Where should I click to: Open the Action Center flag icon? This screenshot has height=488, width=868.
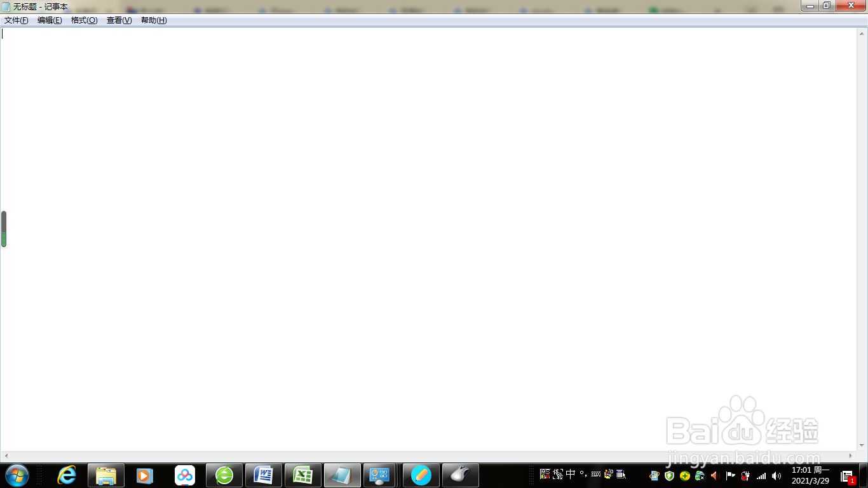730,475
